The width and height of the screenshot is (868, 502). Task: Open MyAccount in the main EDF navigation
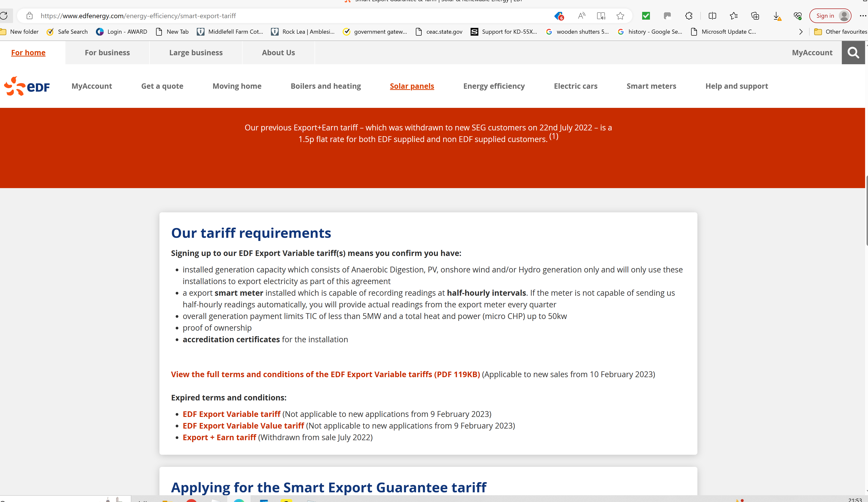click(92, 86)
